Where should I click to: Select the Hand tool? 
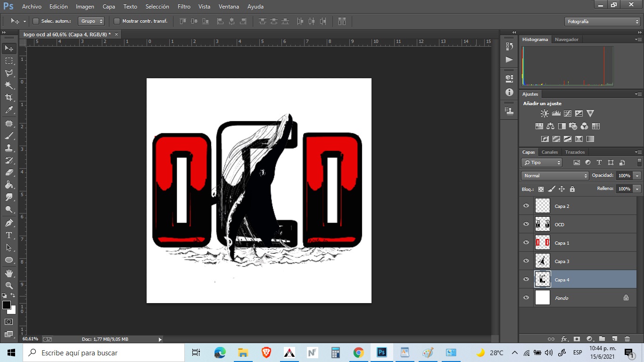click(x=9, y=273)
